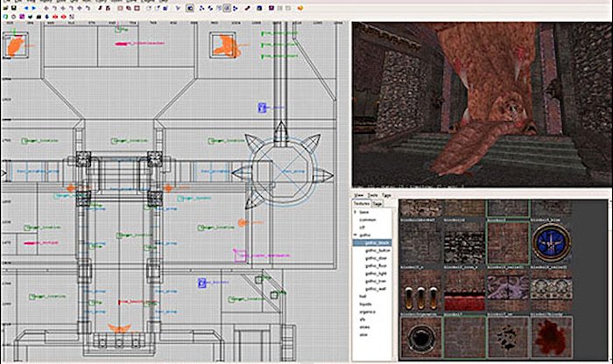Open the View menu of texture browser
Image resolution: width=613 pixels, height=364 pixels.
click(x=358, y=195)
